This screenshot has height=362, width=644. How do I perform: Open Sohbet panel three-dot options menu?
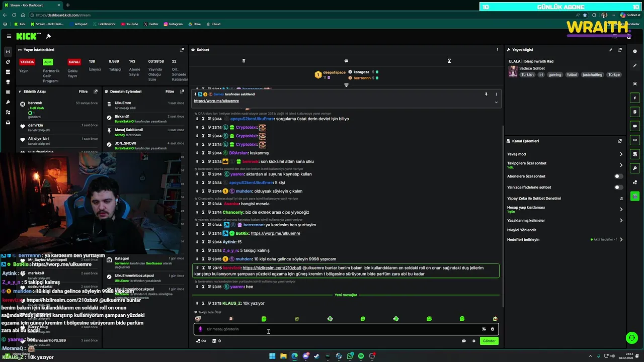(x=497, y=50)
